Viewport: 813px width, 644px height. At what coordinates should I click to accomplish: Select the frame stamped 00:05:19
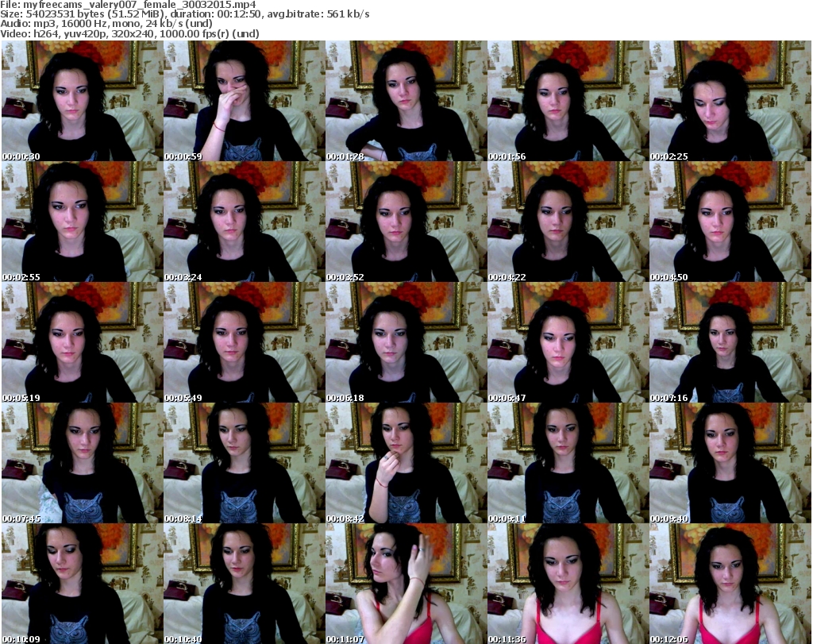[82, 342]
